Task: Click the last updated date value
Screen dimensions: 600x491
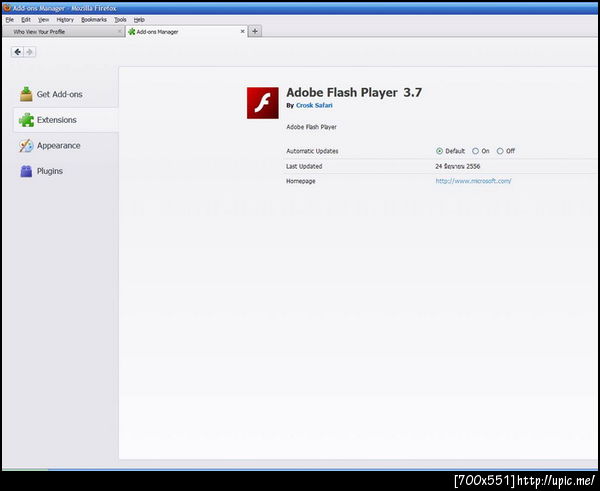Action: tap(458, 166)
